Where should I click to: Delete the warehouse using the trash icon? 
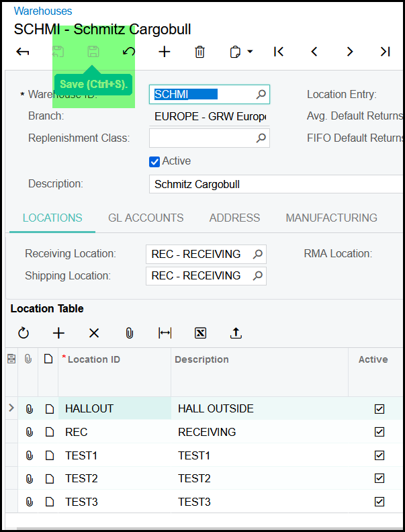199,52
